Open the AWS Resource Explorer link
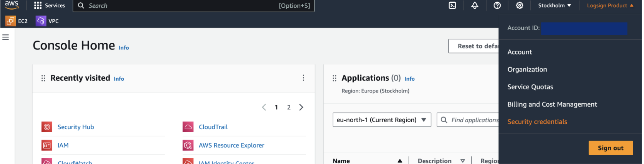This screenshot has width=644, height=164. click(x=232, y=145)
